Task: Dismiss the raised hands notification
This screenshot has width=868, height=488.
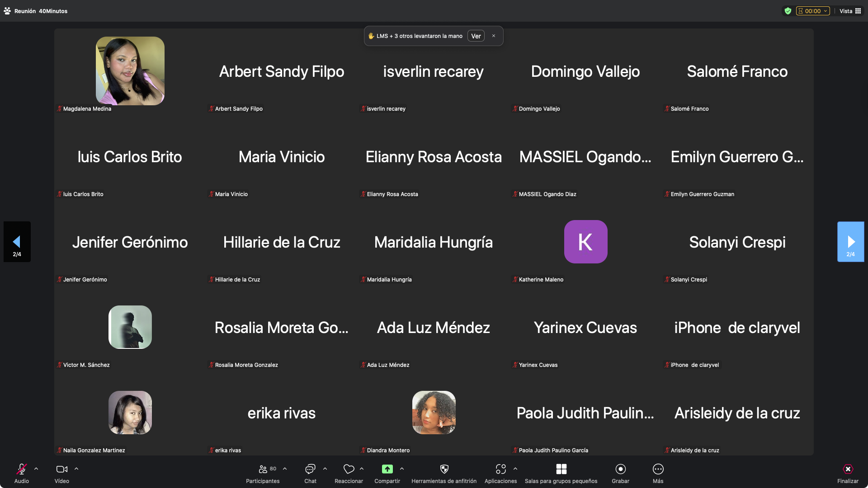Action: [x=494, y=36]
